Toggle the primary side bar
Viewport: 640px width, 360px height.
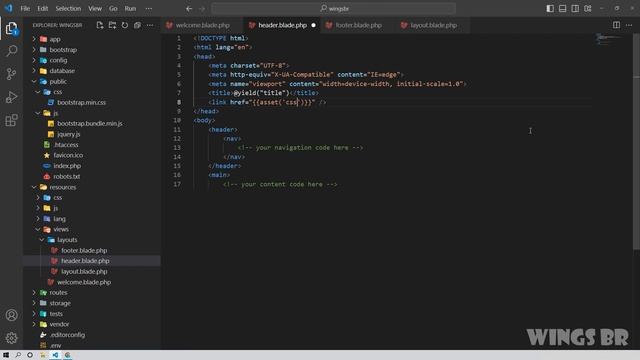click(550, 9)
